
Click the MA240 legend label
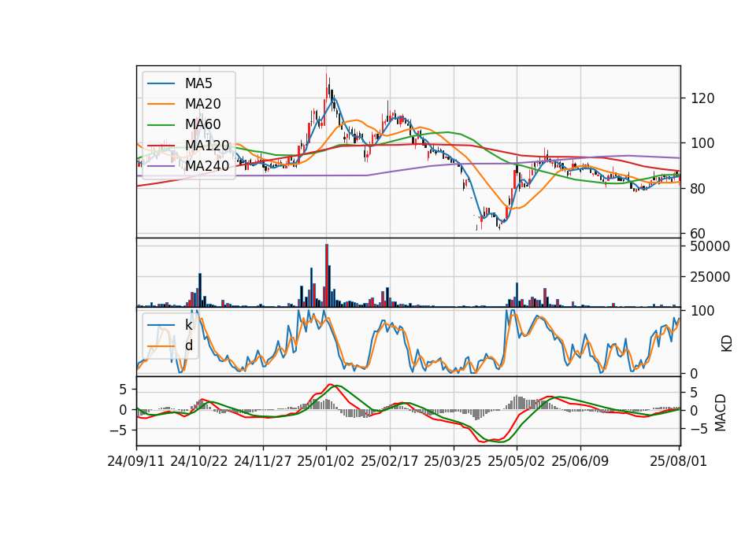click(x=207, y=166)
